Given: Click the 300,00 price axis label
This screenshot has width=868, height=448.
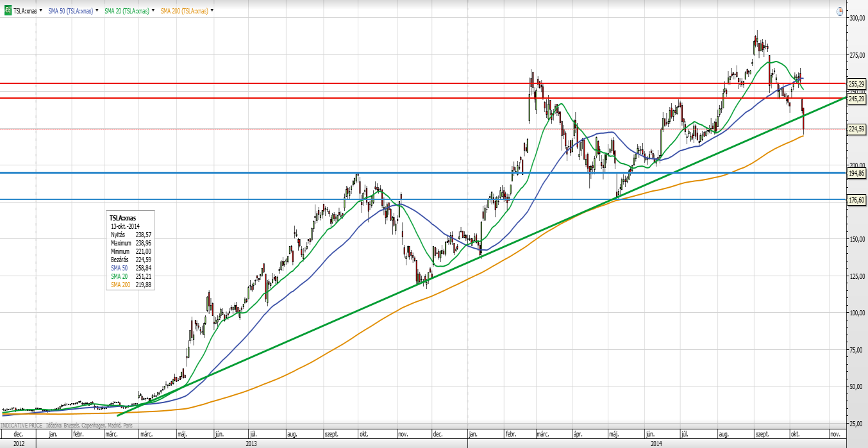Looking at the screenshot, I should tap(857, 19).
